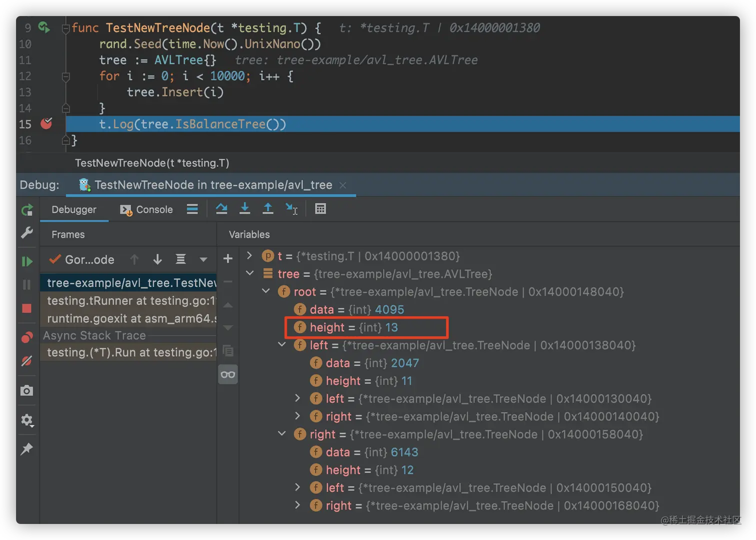The image size is (756, 540).
Task: Pause the running program
Action: (x=27, y=285)
